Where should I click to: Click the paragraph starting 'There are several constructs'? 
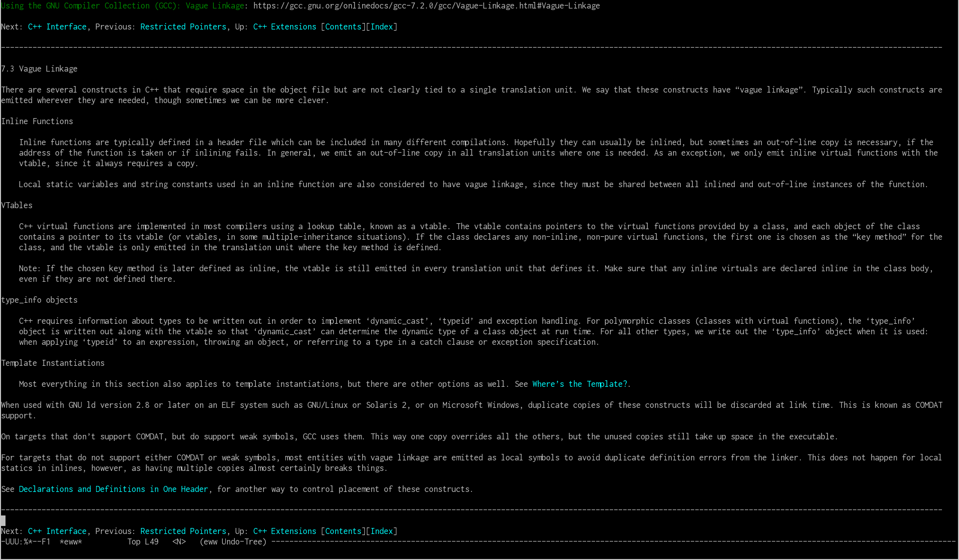click(x=471, y=95)
